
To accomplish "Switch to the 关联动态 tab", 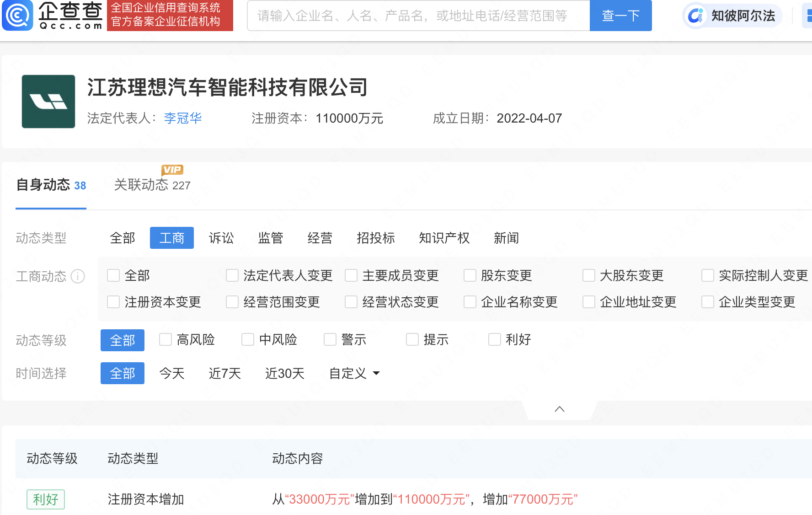I will click(152, 185).
